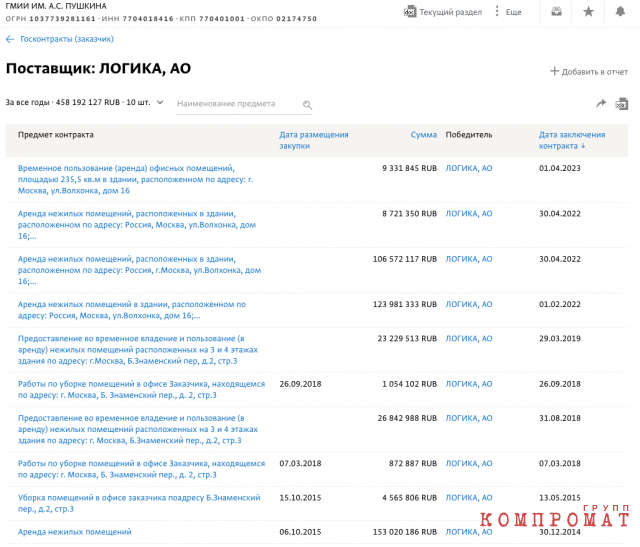Open ЛОГИКА, АО winner in 9 331 845 row
The width and height of the screenshot is (640, 547).
469,168
